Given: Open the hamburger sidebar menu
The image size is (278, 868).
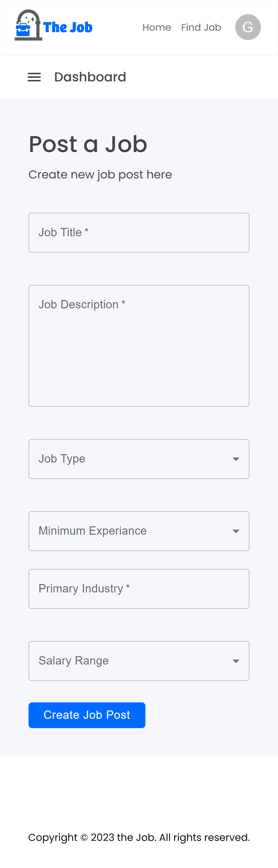Looking at the screenshot, I should click(34, 77).
